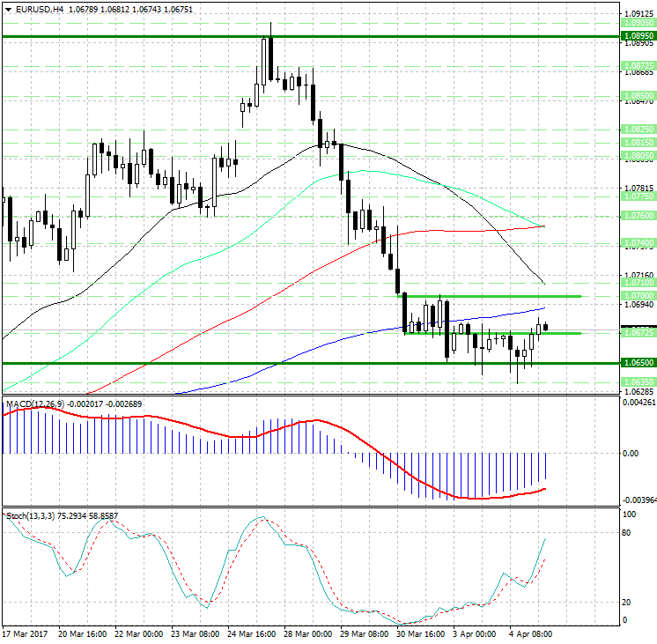Click the 1.08150 price level label
Viewport: 657px width, 644px height.
coord(639,143)
